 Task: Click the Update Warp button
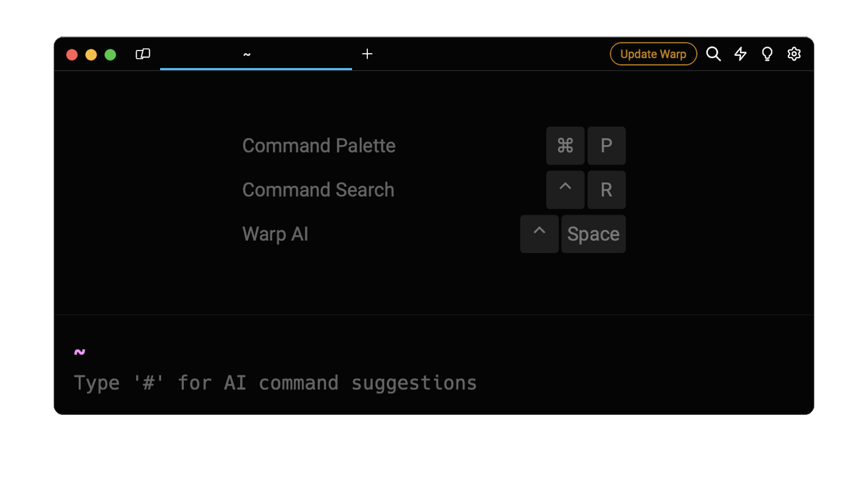(653, 54)
